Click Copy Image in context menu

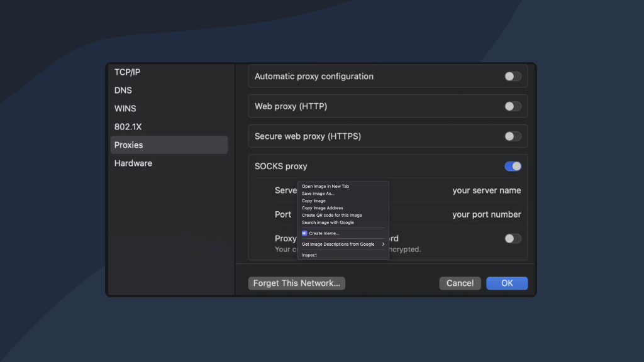[x=314, y=200]
